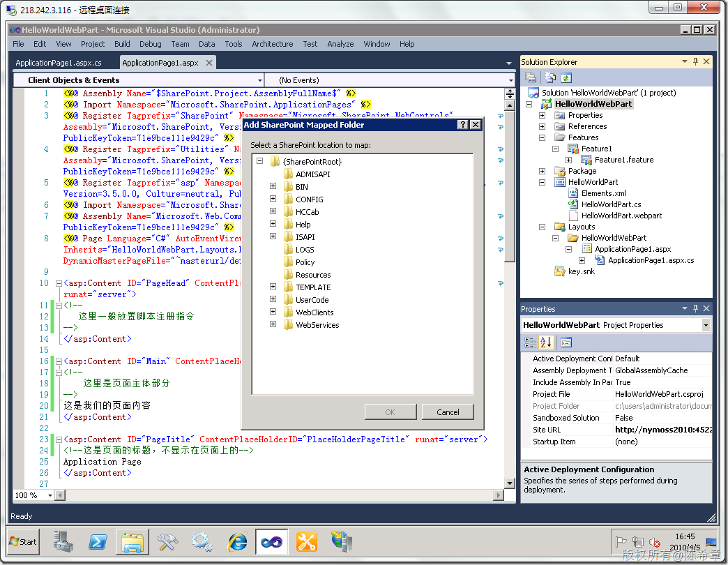The image size is (728, 565).
Task: Click the Property Pages icon in Properties panel
Action: [x=566, y=342]
